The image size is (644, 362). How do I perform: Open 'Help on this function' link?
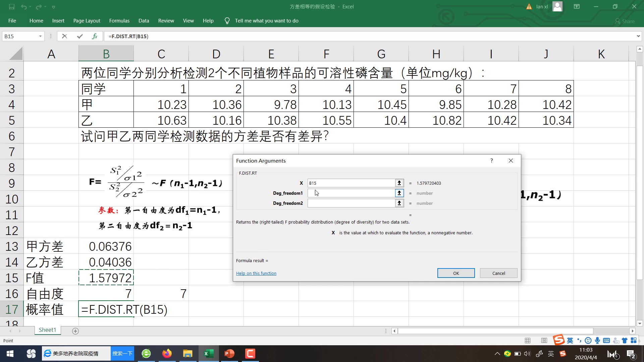pyautogui.click(x=256, y=273)
